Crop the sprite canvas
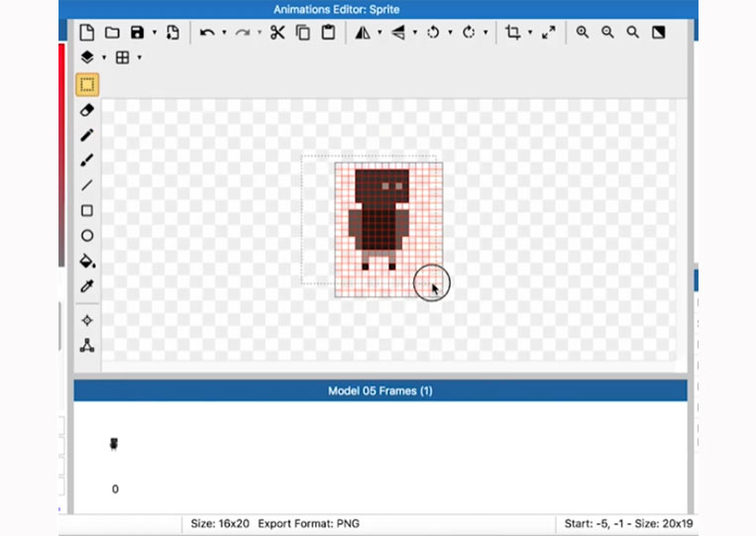 pos(512,33)
